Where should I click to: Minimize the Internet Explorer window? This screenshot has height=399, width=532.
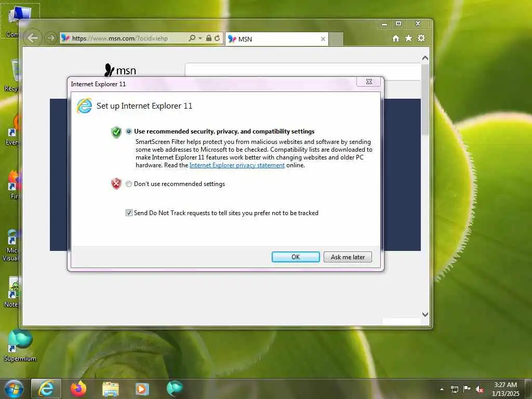tap(384, 24)
